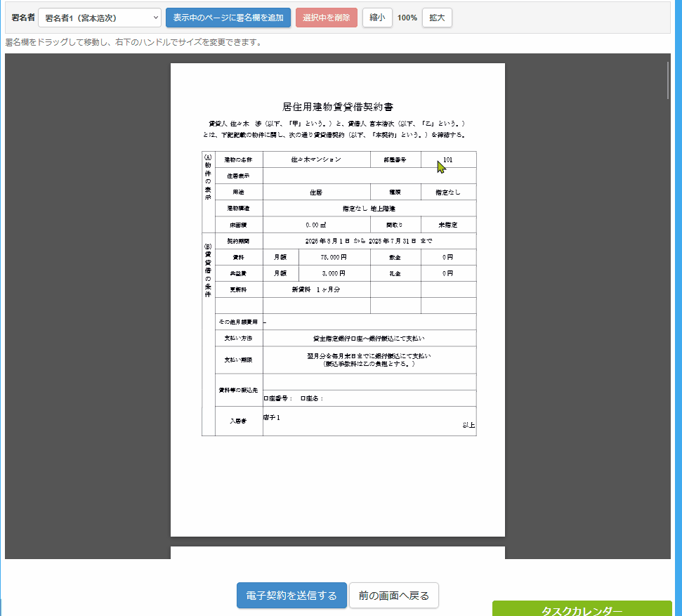Click the second page preview below
The image size is (682, 616).
point(338,553)
